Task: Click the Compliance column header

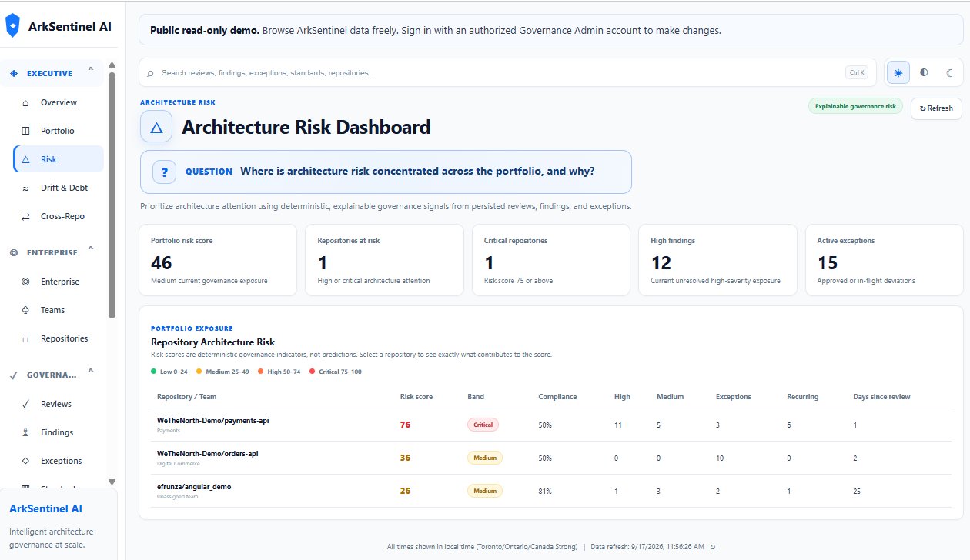Action: click(557, 397)
